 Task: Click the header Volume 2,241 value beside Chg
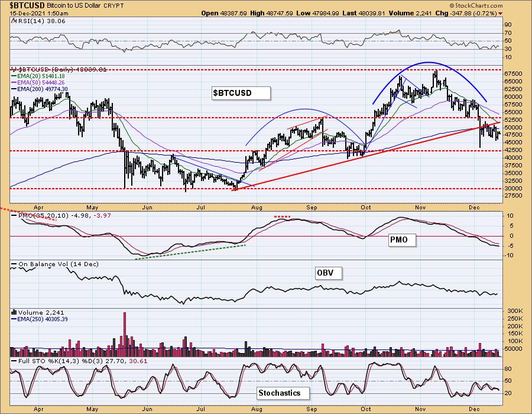[410, 13]
